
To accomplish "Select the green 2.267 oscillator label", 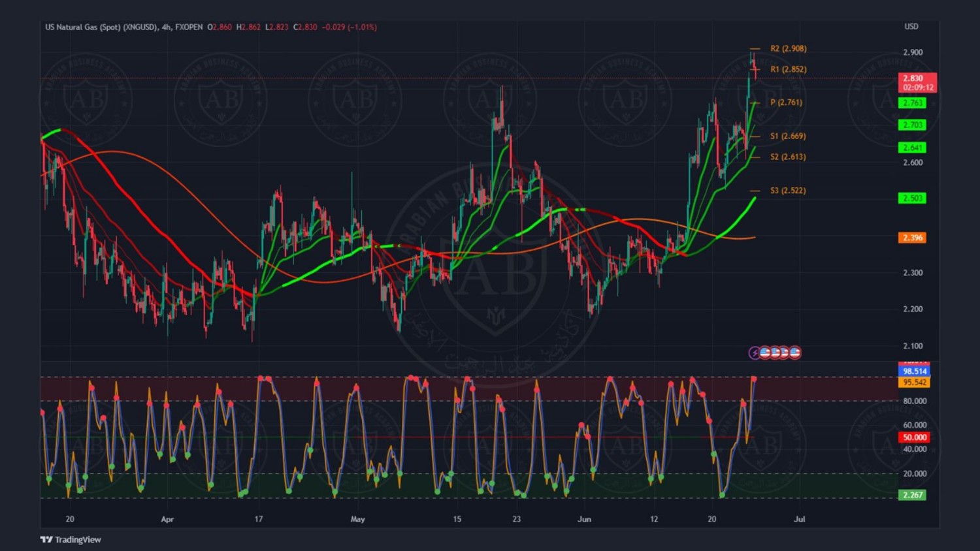I will 912,495.
